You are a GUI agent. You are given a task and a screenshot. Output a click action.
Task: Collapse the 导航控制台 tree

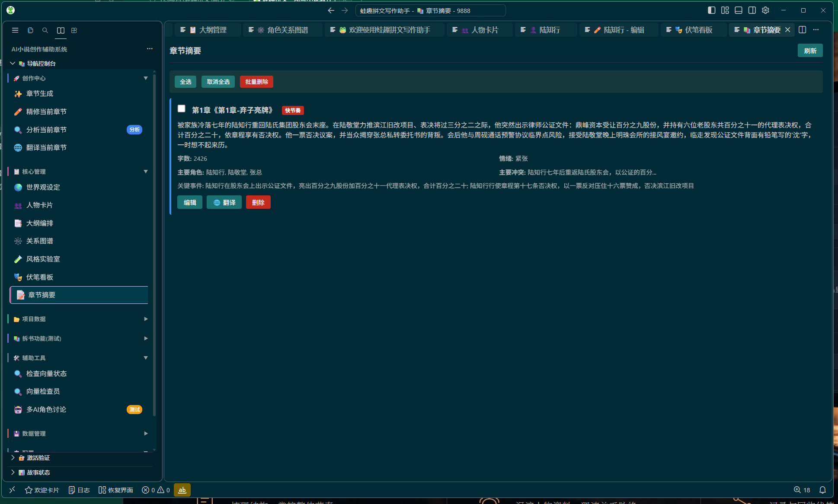(x=13, y=64)
